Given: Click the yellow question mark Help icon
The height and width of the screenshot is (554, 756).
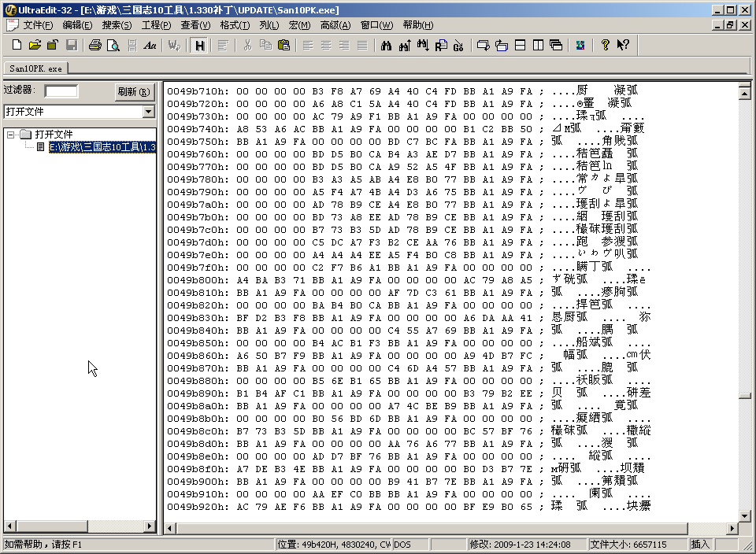Looking at the screenshot, I should pos(605,46).
